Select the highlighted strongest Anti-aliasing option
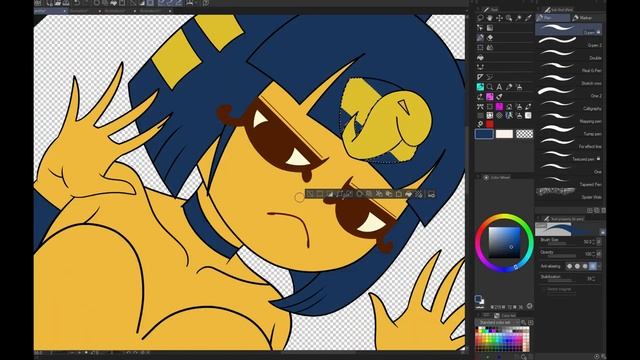The height and width of the screenshot is (360, 640). 593,266
